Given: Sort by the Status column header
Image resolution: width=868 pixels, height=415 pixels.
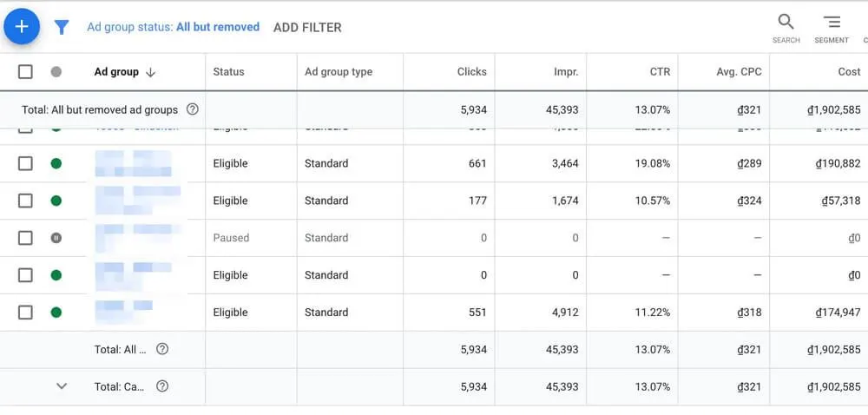Looking at the screenshot, I should pos(228,72).
